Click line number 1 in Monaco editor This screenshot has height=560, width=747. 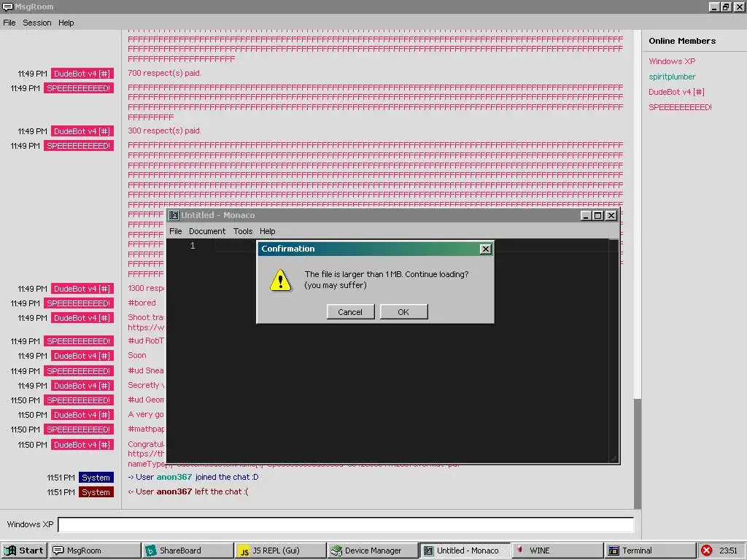point(193,246)
